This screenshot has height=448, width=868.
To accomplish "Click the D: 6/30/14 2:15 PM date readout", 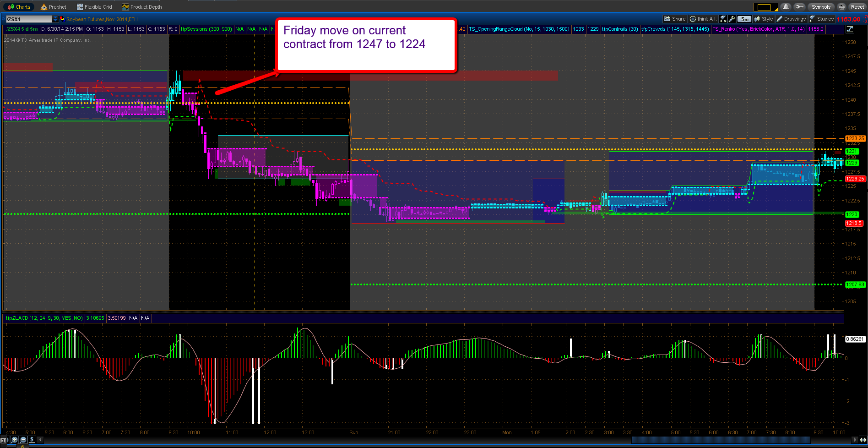I will coord(62,29).
